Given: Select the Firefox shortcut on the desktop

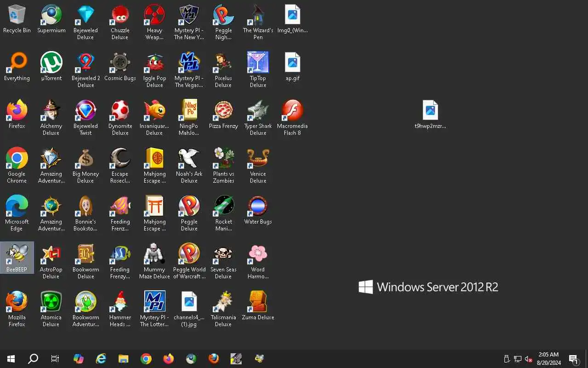Looking at the screenshot, I should [17, 115].
